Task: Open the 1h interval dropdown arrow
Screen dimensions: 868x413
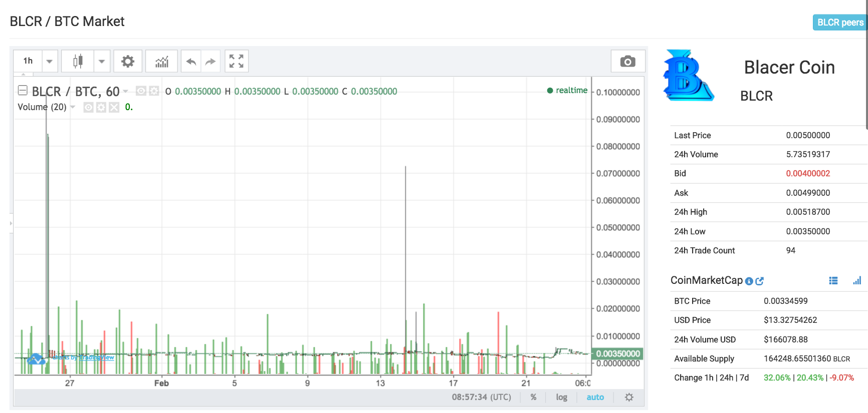Action: click(50, 62)
